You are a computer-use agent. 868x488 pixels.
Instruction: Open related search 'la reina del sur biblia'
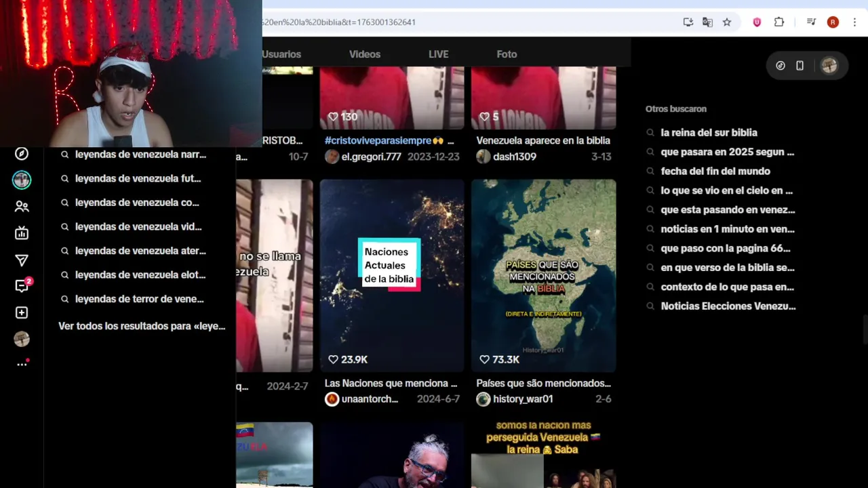tap(709, 133)
